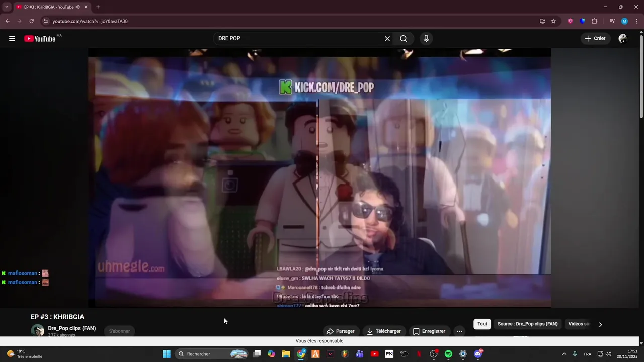644x362 pixels.
Task: Switch FRA keyboard language
Action: 588,354
